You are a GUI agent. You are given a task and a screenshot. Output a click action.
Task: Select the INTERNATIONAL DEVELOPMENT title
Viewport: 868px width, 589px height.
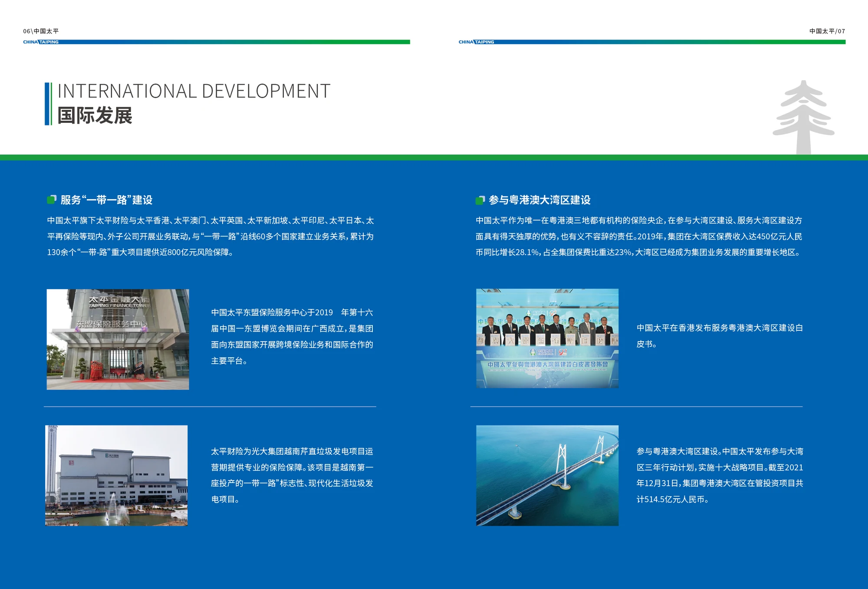click(194, 91)
